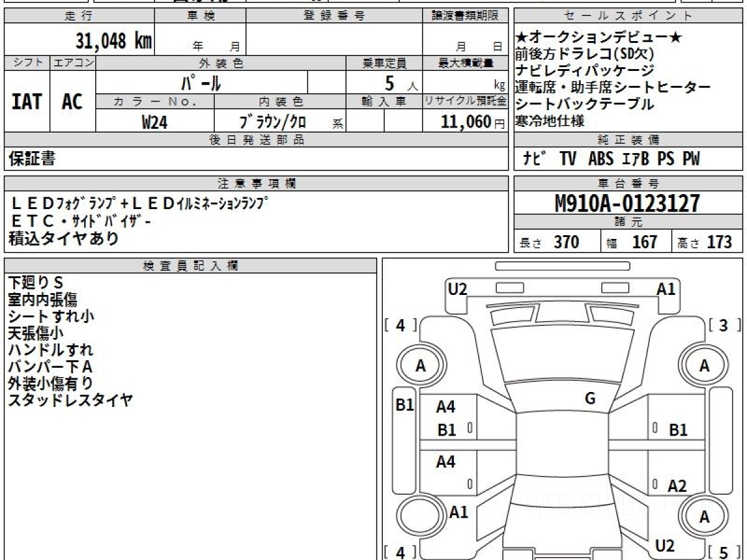Screen dimensions: 747x560
Task: Click the interior color ブラウン/クロ
Action: pos(273,122)
